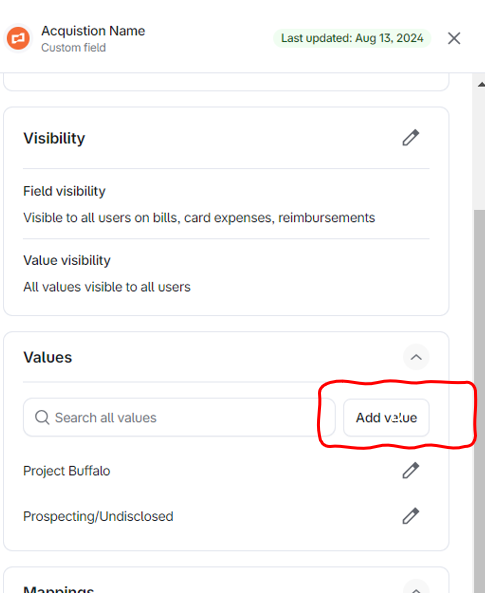The width and height of the screenshot is (485, 608).
Task: Select the Project Buffalo value row
Action: tap(226, 471)
